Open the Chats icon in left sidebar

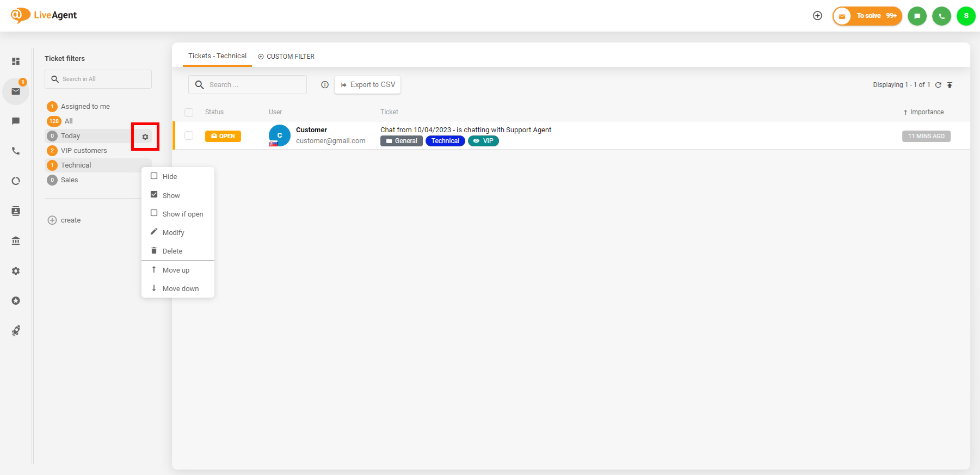[16, 121]
